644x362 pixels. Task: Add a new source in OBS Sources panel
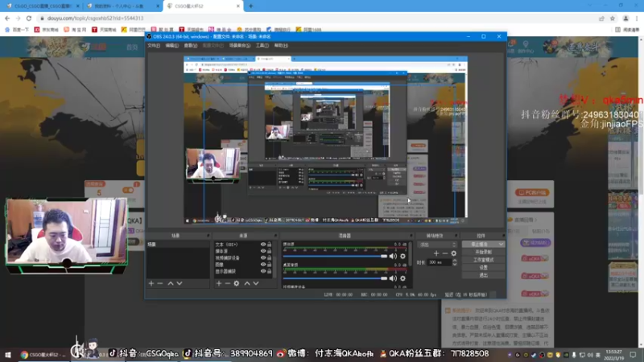(218, 283)
